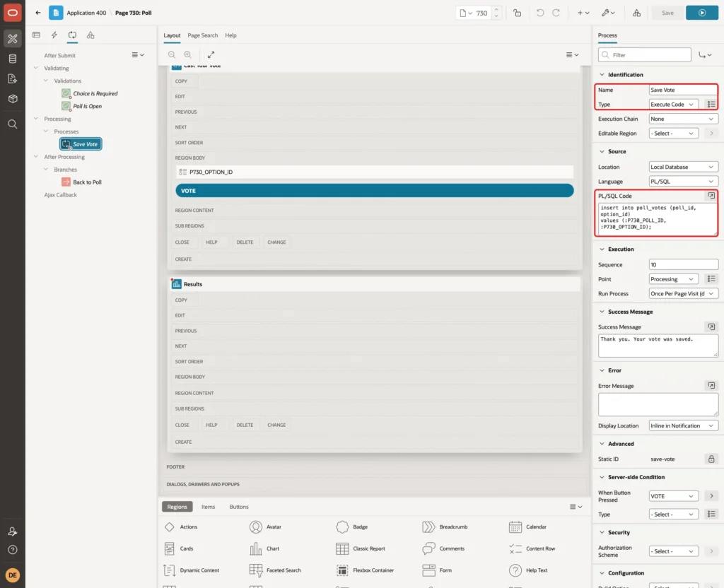
Task: Collapse the Identification section
Action: pos(602,74)
